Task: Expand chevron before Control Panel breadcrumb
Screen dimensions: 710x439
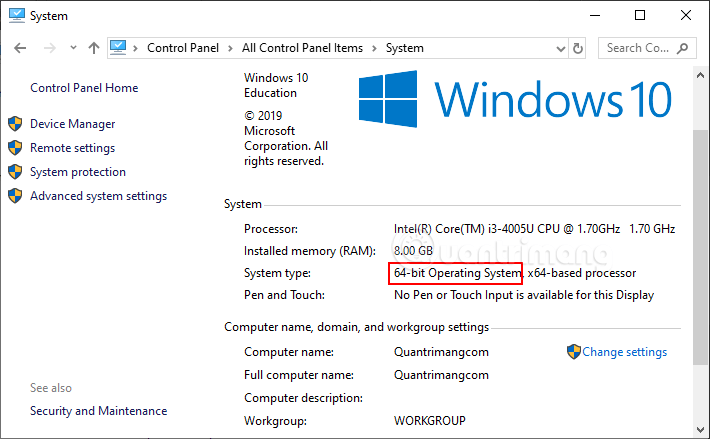Action: coord(135,48)
